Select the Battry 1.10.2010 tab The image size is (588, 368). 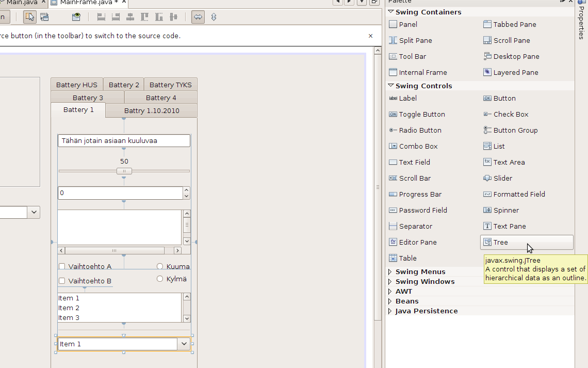tap(152, 110)
